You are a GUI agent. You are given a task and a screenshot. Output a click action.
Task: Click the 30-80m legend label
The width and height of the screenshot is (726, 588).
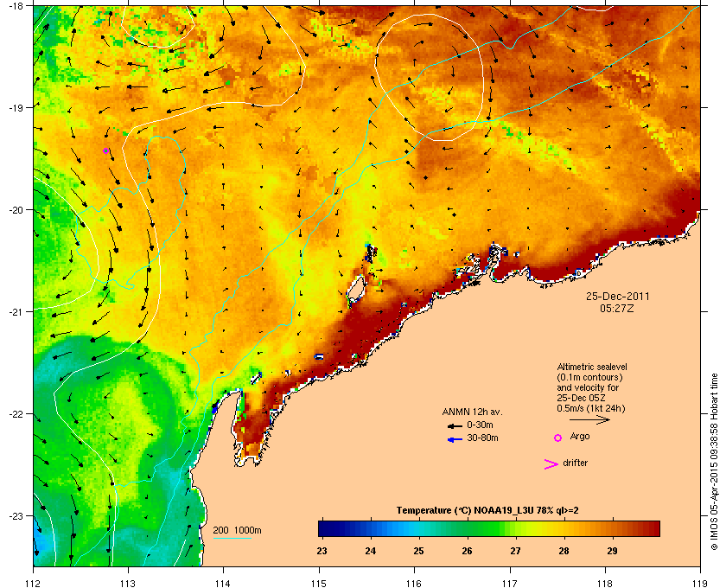[482, 438]
